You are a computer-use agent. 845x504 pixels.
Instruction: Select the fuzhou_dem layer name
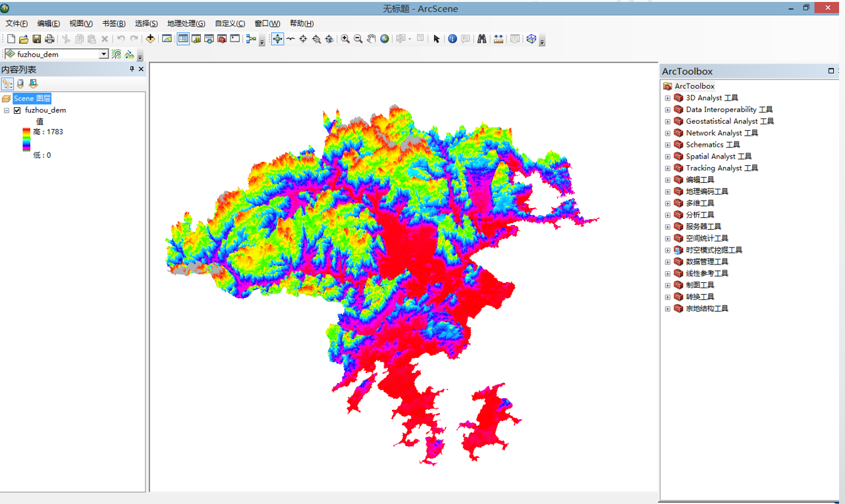click(45, 111)
